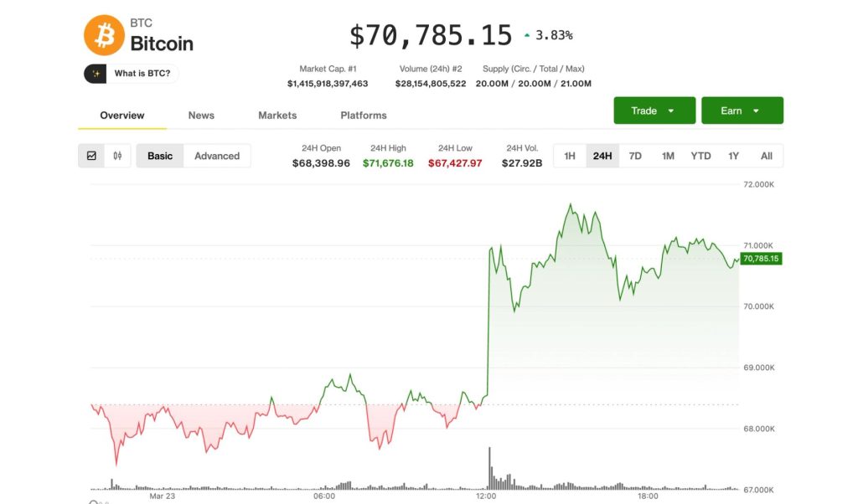
Task: Click the Bitcoin BTC logo icon
Action: tap(103, 33)
